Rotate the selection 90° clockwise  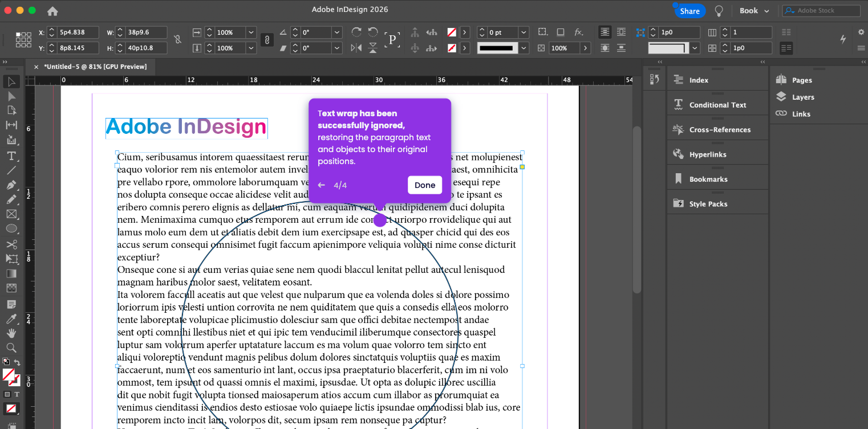[x=356, y=32]
